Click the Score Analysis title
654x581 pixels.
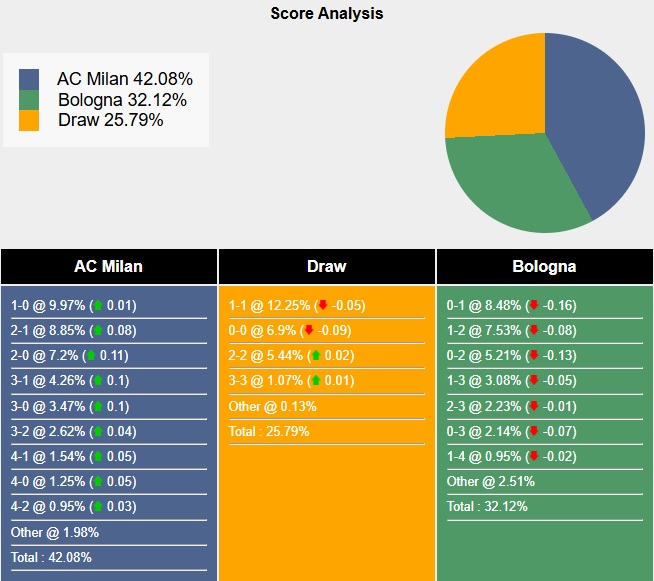coord(327,14)
